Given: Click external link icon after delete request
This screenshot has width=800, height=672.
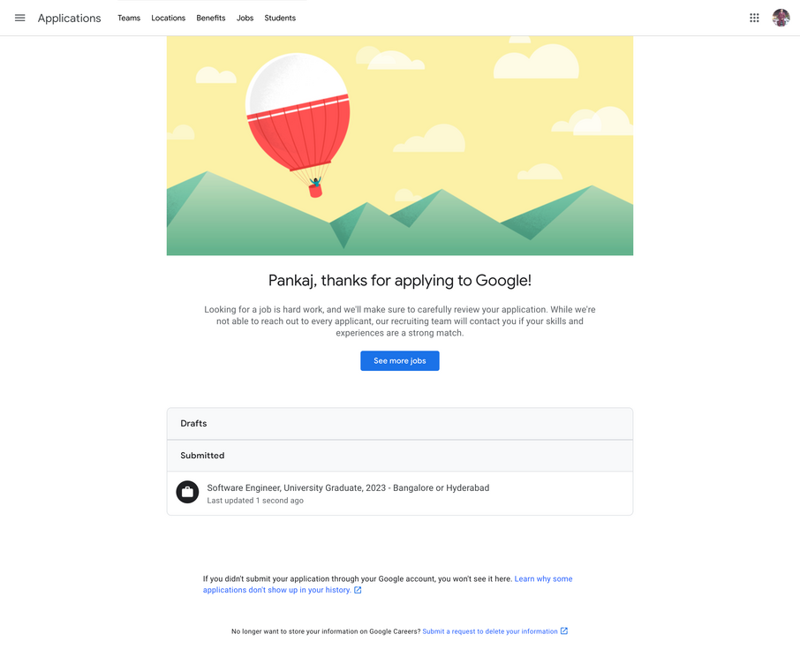Looking at the screenshot, I should pyautogui.click(x=563, y=631).
